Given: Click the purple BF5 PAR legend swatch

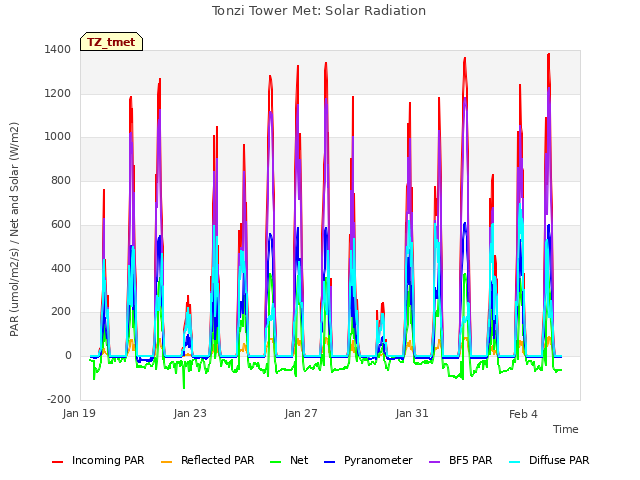Looking at the screenshot, I should pos(434,462).
